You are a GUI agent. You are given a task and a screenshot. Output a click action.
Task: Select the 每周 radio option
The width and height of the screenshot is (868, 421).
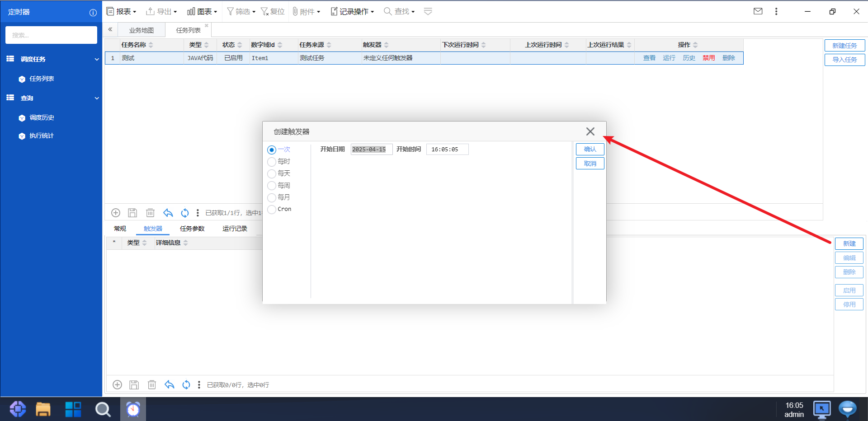coord(272,186)
